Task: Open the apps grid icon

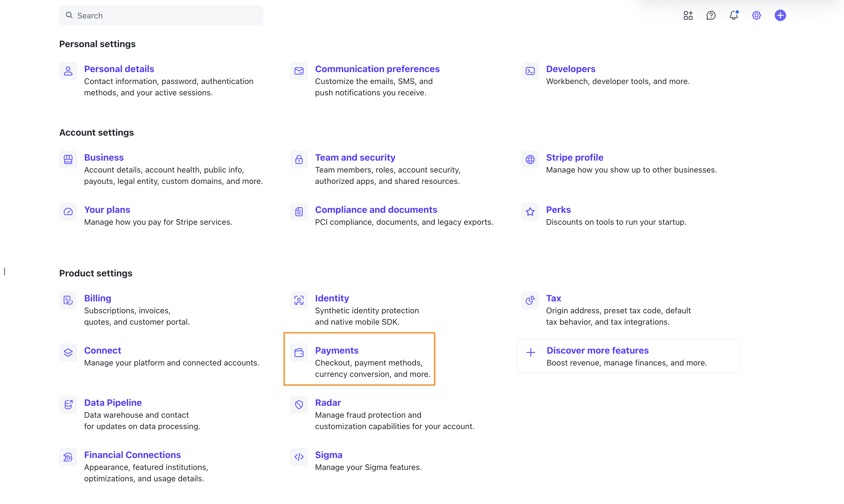Action: click(688, 15)
